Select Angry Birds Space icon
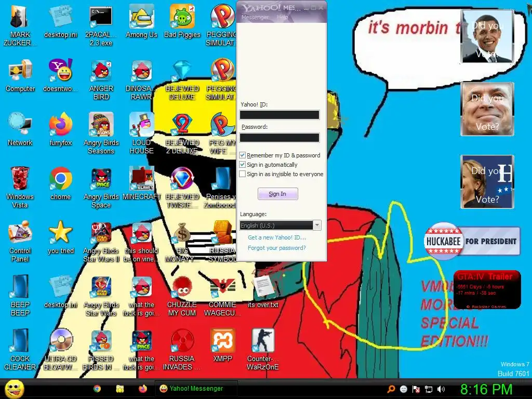This screenshot has width=532, height=399. [x=101, y=187]
